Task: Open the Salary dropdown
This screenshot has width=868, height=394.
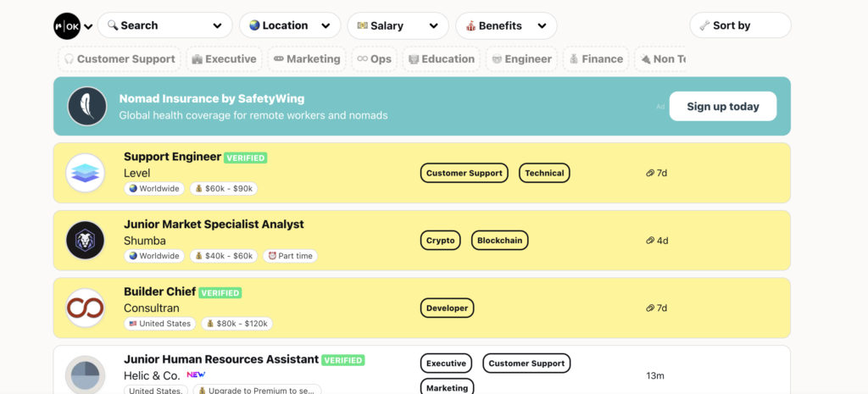Action: pos(398,25)
